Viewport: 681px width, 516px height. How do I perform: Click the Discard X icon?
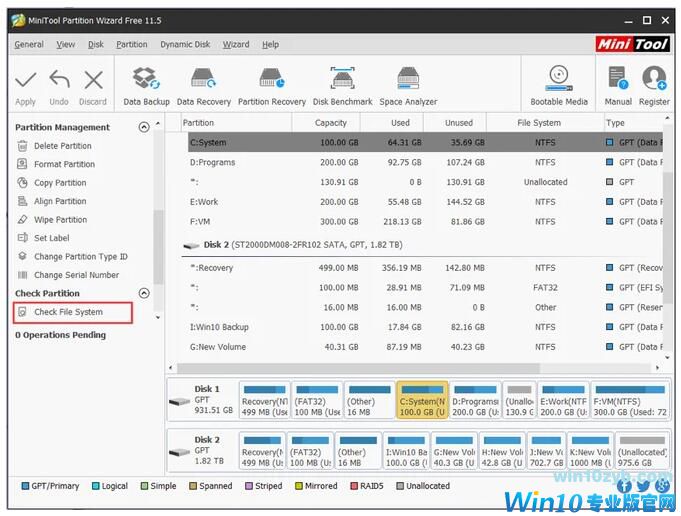[93, 82]
